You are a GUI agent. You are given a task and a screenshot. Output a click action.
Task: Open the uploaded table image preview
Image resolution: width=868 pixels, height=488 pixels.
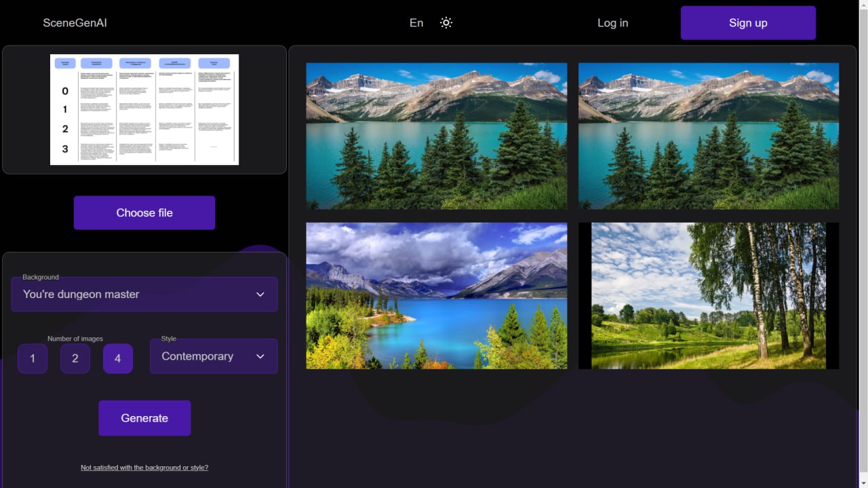(x=144, y=109)
